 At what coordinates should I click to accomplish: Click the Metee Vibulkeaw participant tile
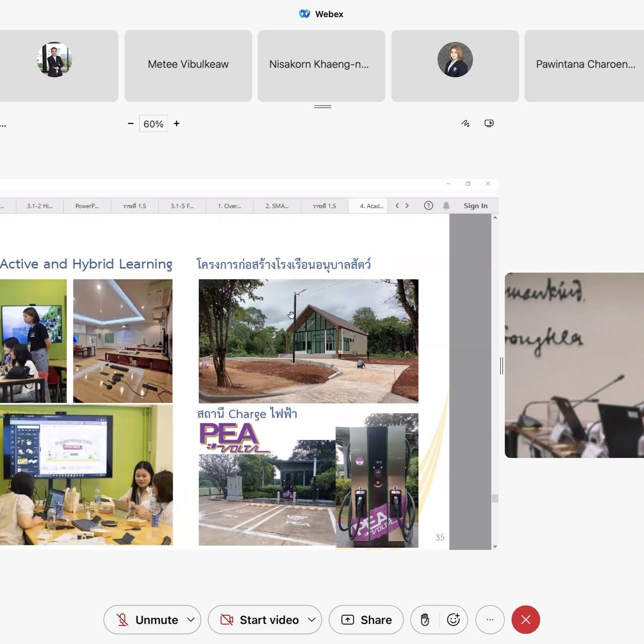tap(188, 65)
